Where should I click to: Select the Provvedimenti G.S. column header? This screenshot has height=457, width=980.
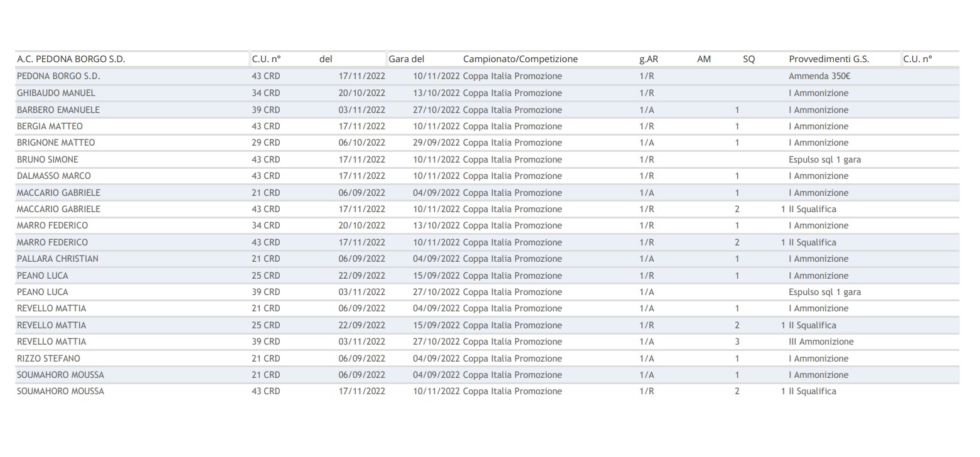click(829, 60)
